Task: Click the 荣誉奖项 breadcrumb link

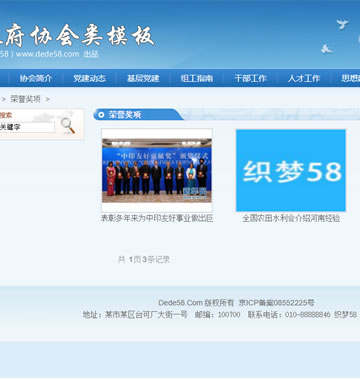Action: pyautogui.click(x=25, y=99)
